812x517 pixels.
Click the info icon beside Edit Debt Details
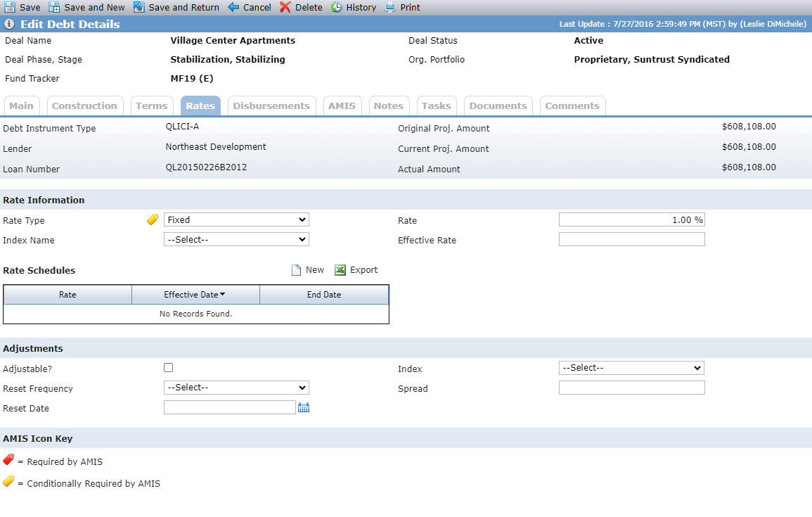pyautogui.click(x=9, y=24)
